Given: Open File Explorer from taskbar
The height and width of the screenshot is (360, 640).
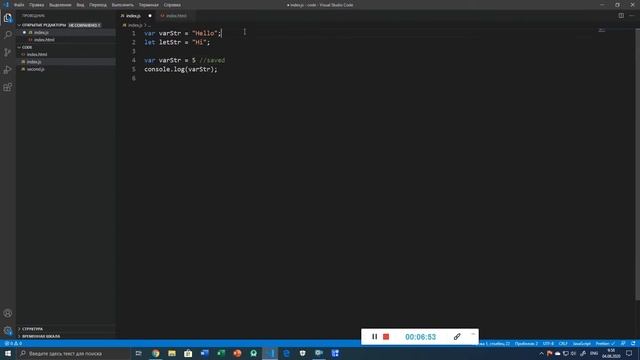Looking at the screenshot, I should click(172, 353).
